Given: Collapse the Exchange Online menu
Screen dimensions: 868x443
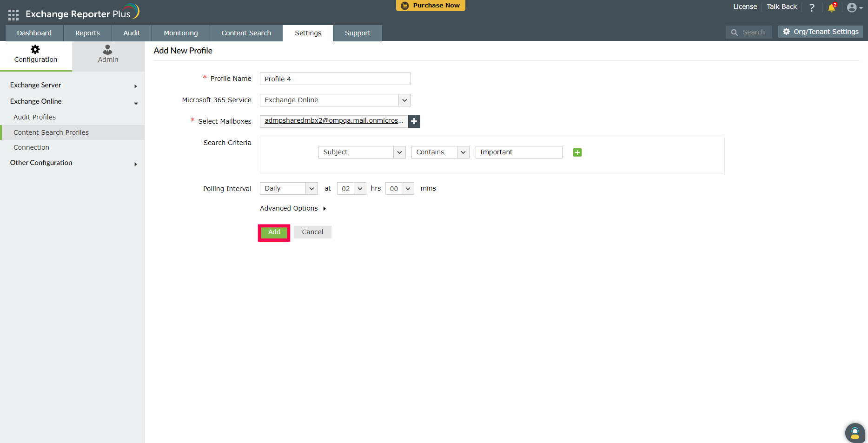Looking at the screenshot, I should click(73, 101).
